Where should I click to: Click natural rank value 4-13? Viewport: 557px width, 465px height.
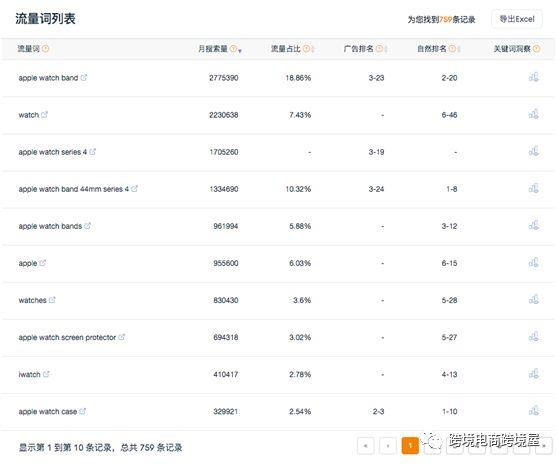coord(449,374)
